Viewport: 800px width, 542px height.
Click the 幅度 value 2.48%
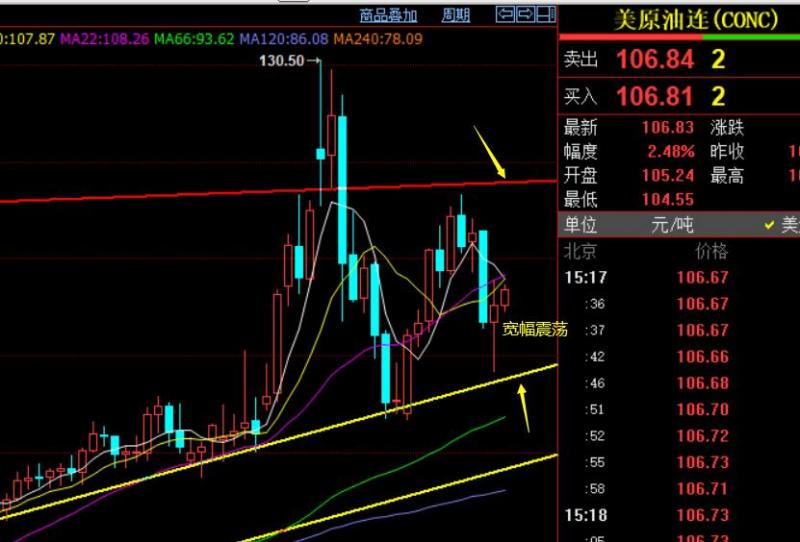click(671, 152)
